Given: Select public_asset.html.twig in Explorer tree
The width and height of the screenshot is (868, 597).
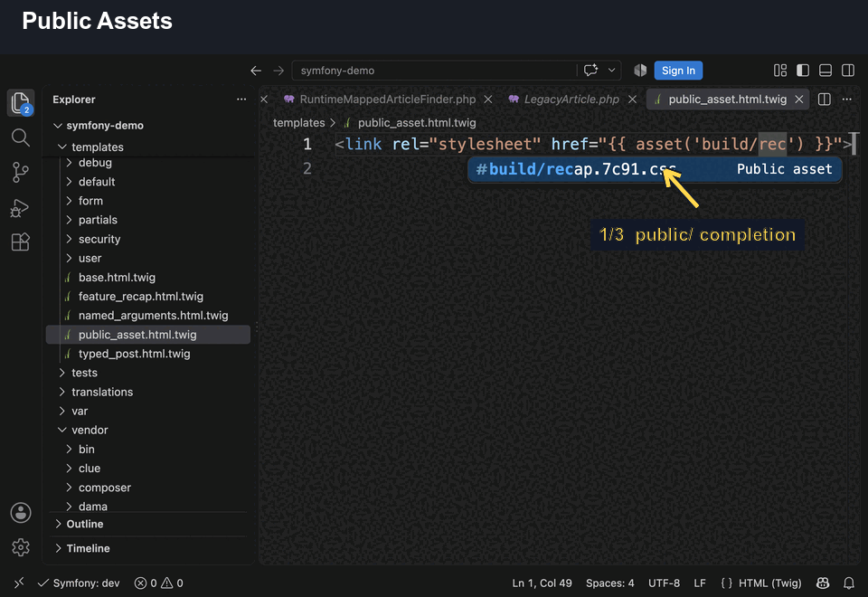Looking at the screenshot, I should click(x=147, y=335).
